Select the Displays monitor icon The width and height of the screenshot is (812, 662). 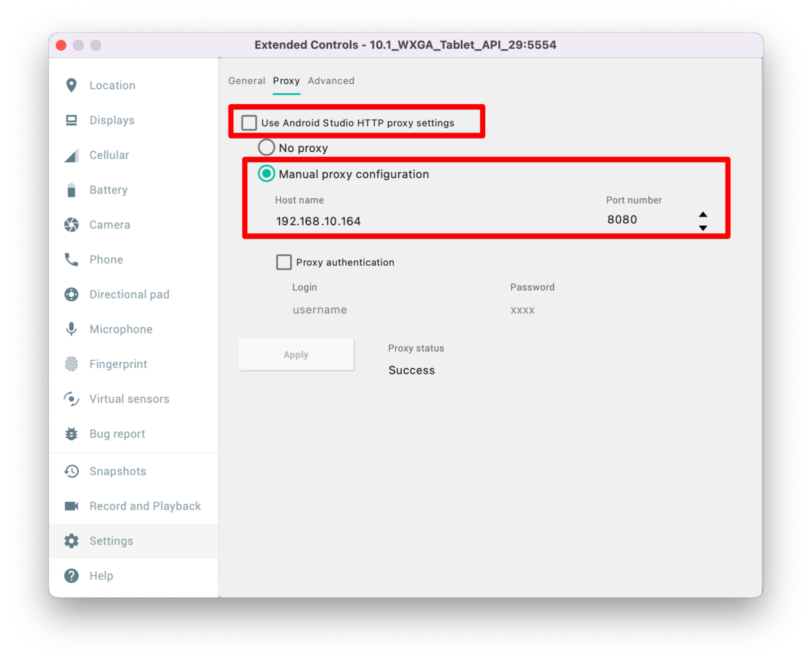(x=71, y=120)
